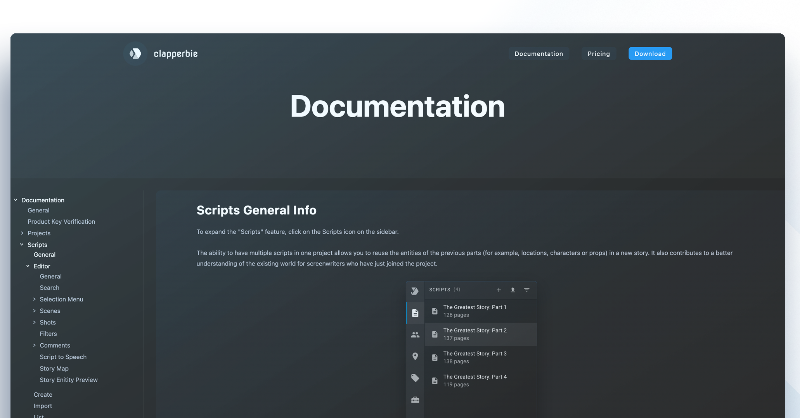Collapse the Documentation root tree chevron
Image resolution: width=800 pixels, height=418 pixels.
(x=16, y=200)
